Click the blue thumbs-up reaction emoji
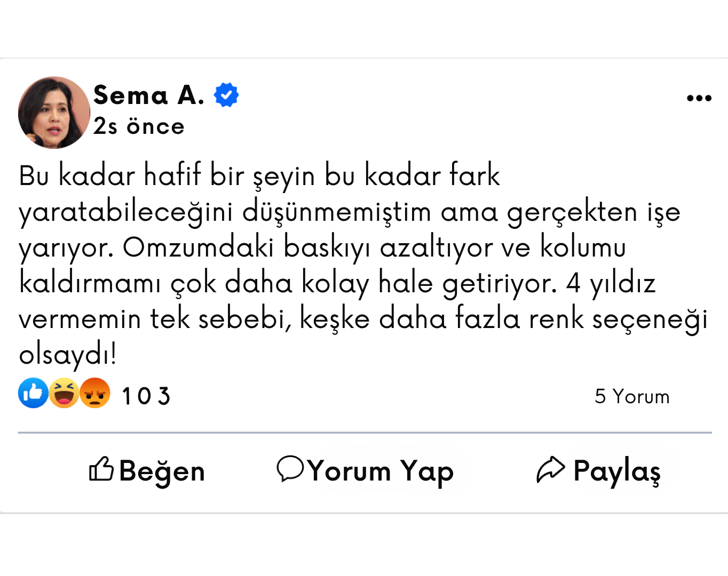 coord(33,393)
